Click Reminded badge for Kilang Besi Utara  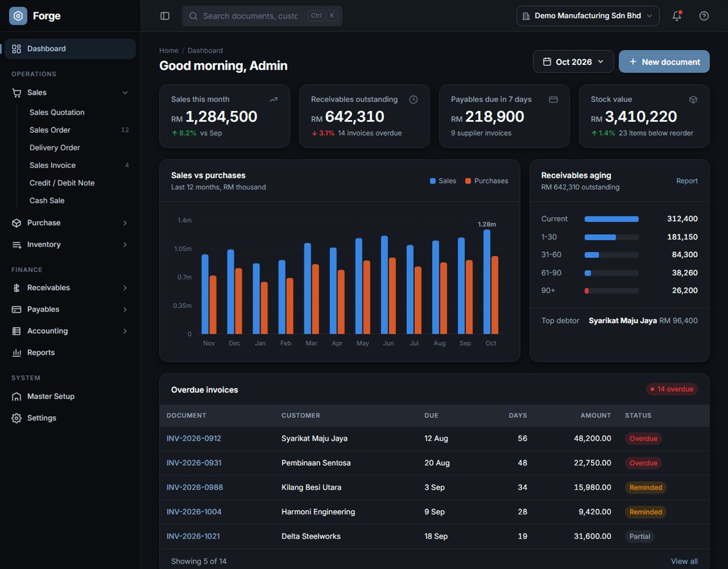tap(645, 487)
